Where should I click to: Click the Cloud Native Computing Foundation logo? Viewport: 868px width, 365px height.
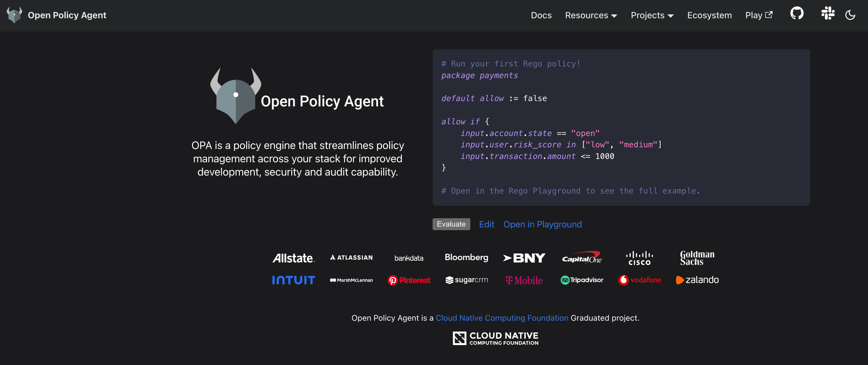pos(495,338)
